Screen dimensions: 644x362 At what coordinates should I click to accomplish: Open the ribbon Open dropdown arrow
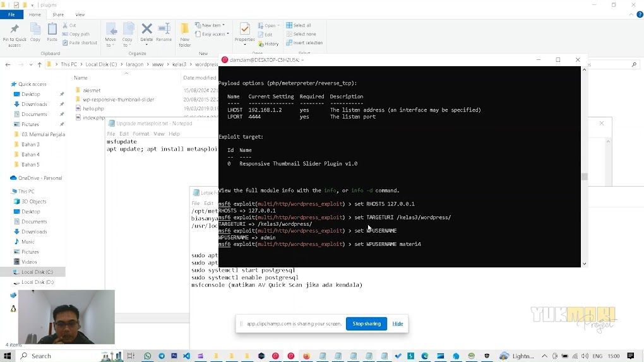(278, 25)
